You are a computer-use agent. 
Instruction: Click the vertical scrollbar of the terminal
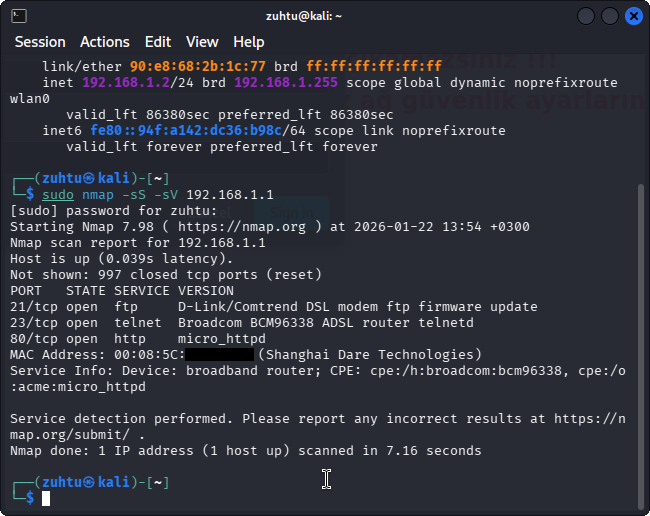[x=641, y=346]
